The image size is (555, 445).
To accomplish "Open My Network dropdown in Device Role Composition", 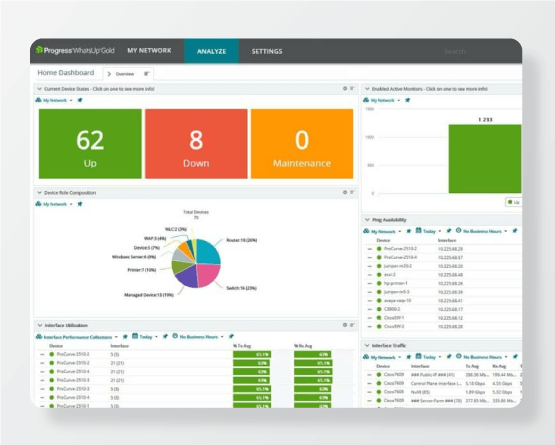I will click(55, 204).
